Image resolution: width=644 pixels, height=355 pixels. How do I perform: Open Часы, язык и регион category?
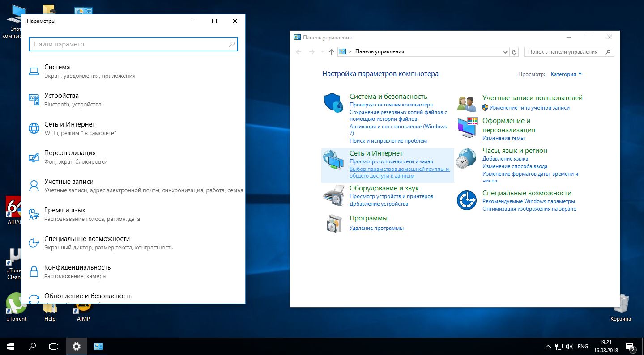point(515,151)
